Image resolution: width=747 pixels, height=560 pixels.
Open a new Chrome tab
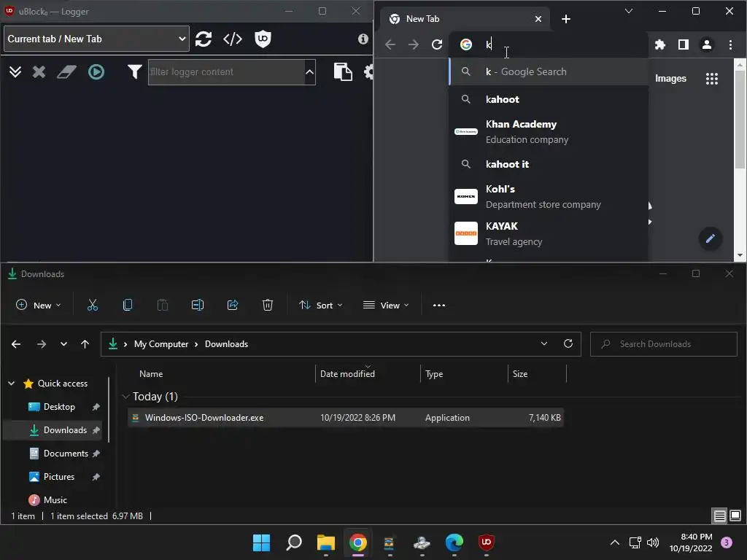pos(566,19)
